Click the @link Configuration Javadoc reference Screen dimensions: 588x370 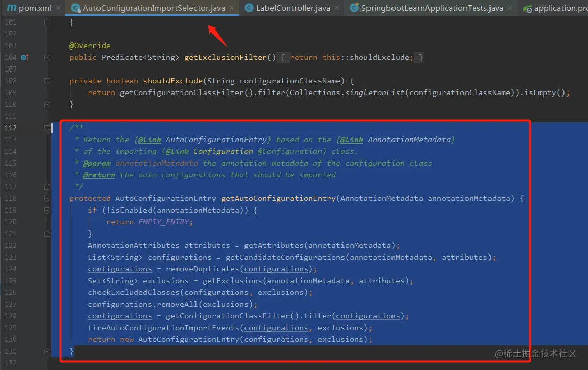[244, 151]
